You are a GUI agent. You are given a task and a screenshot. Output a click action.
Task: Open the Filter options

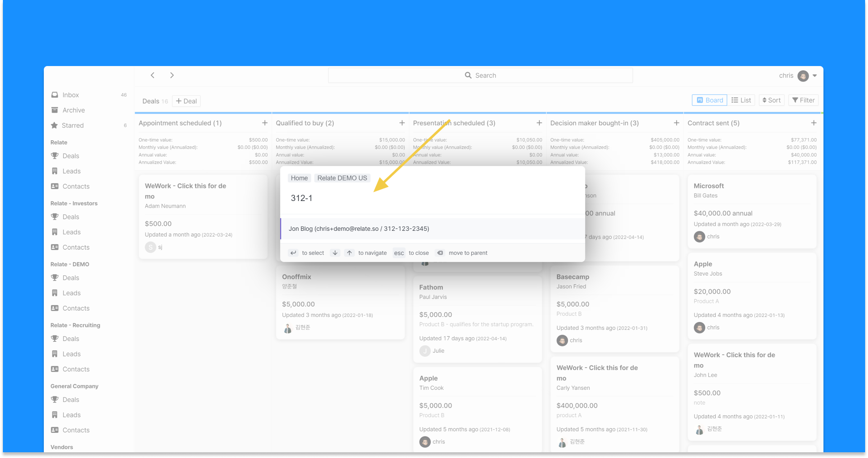click(x=803, y=100)
